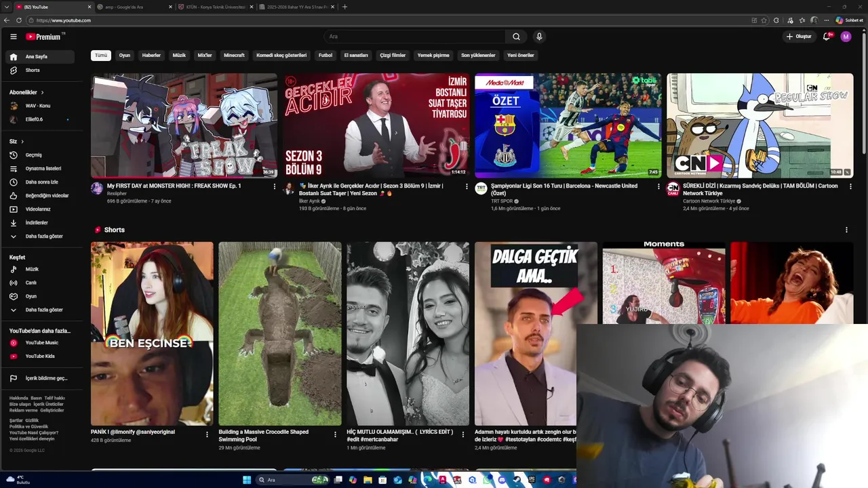Switch to the KTÜN browser tab
The height and width of the screenshot is (488, 868).
coord(215,7)
